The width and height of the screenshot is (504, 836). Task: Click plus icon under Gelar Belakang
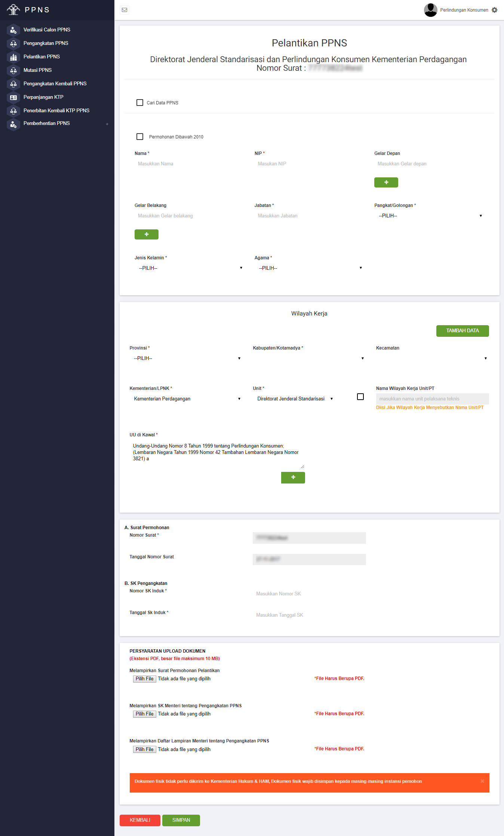(146, 234)
